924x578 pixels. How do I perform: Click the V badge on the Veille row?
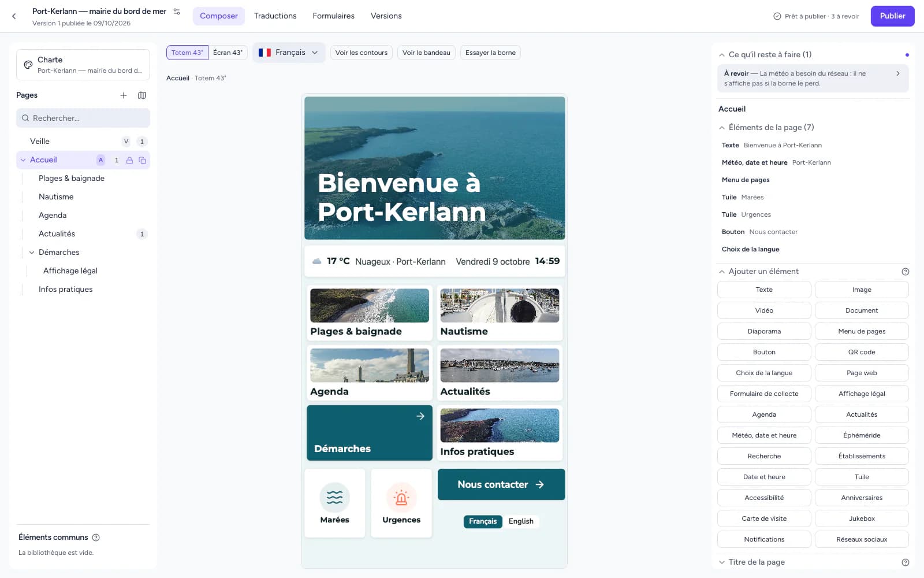[x=126, y=142]
